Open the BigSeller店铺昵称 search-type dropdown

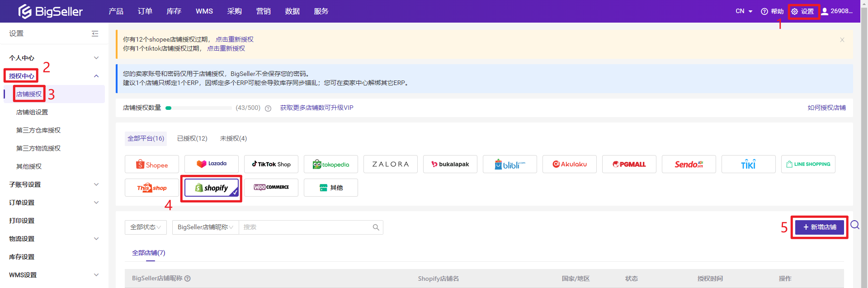205,227
